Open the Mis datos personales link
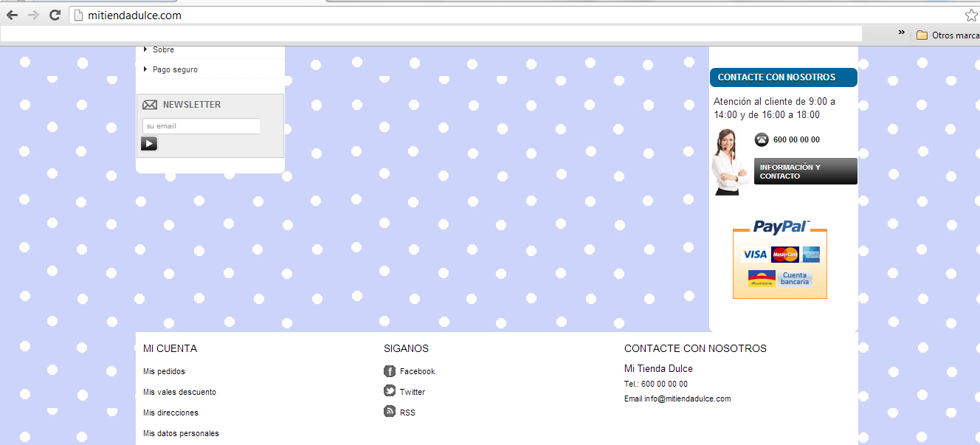 [x=181, y=433]
